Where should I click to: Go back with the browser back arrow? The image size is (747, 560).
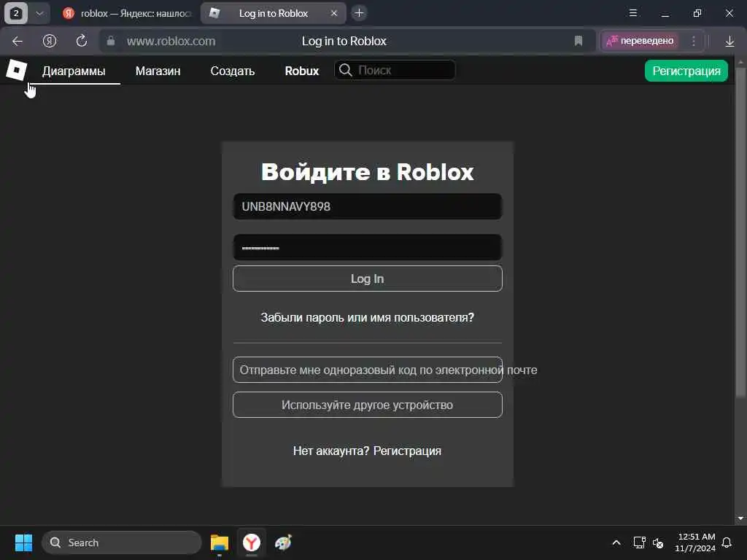pos(18,42)
